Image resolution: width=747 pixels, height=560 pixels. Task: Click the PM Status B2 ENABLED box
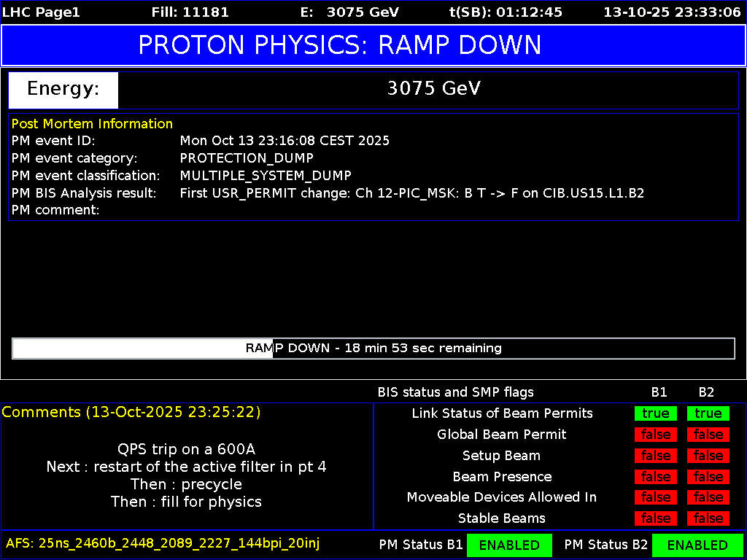[697, 545]
